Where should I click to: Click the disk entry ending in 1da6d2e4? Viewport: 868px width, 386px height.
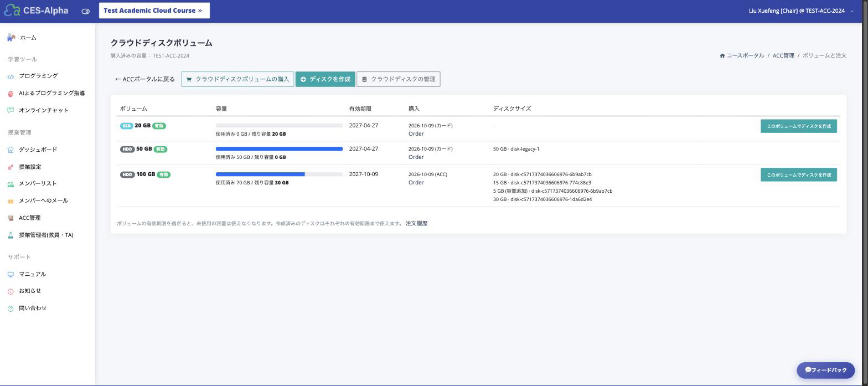pos(542,199)
